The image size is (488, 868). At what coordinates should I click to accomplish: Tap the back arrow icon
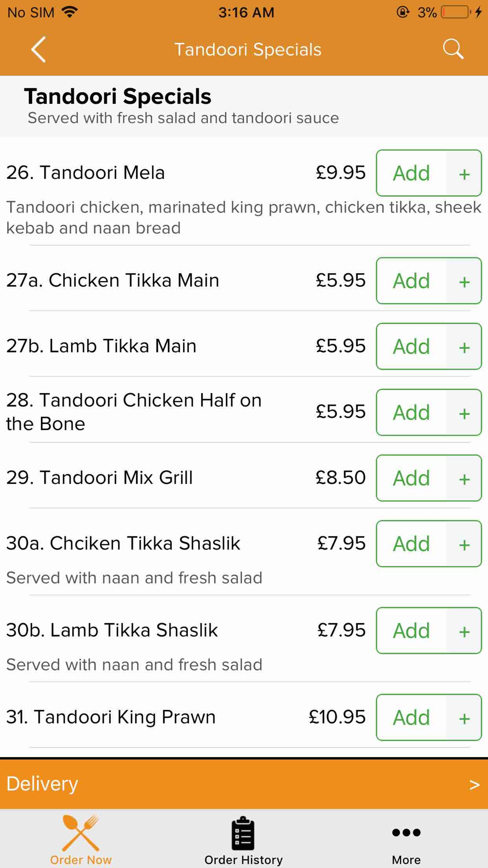click(39, 49)
